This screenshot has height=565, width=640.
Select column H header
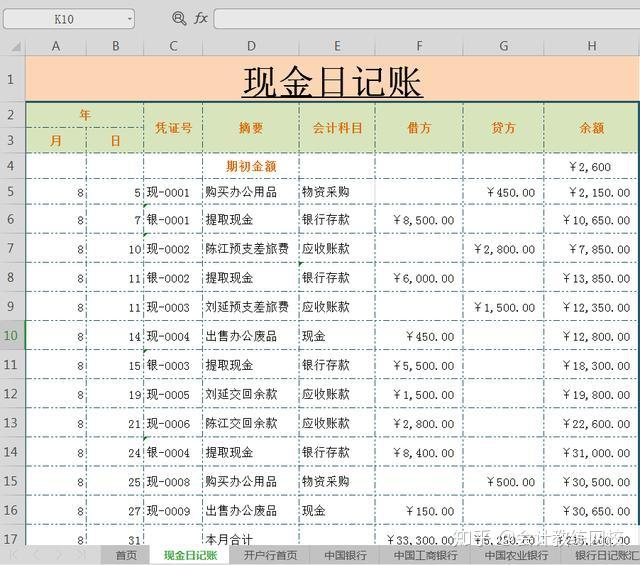coord(592,47)
